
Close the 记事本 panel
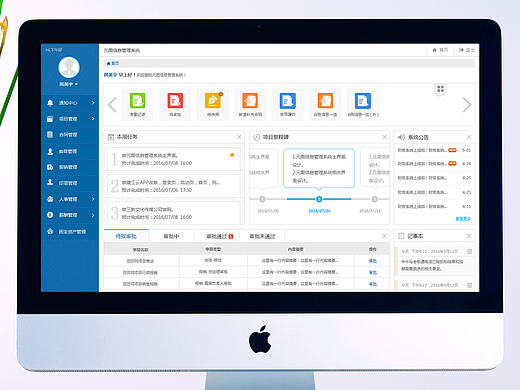[469, 236]
